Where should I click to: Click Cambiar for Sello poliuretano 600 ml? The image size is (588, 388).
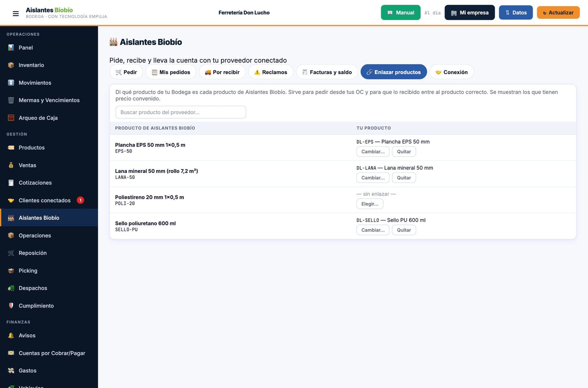point(373,230)
